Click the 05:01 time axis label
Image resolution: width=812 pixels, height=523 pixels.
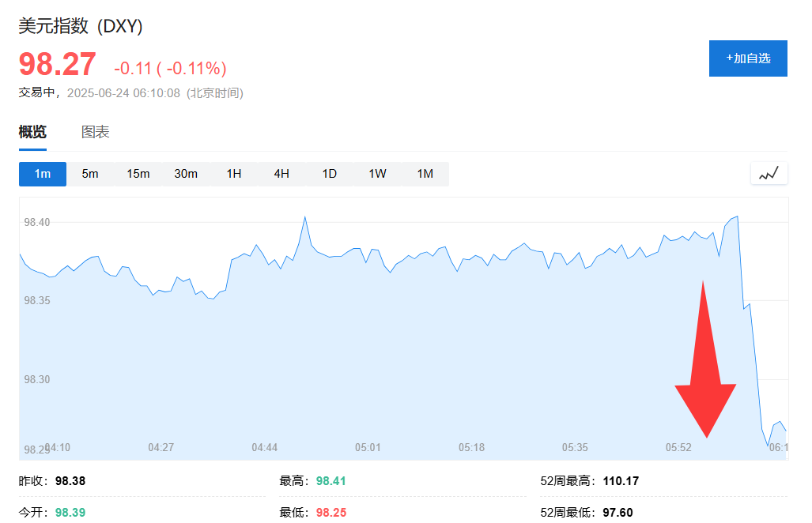coord(368,447)
